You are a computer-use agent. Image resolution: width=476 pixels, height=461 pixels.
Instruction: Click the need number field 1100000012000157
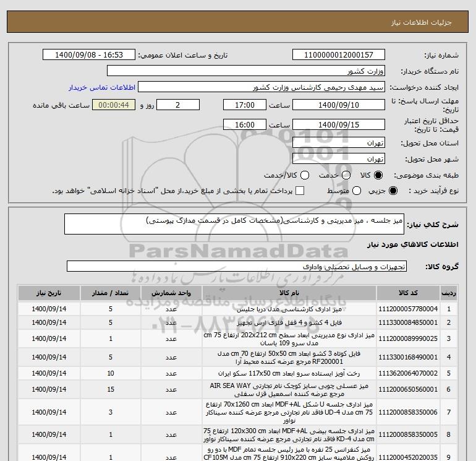pyautogui.click(x=339, y=54)
